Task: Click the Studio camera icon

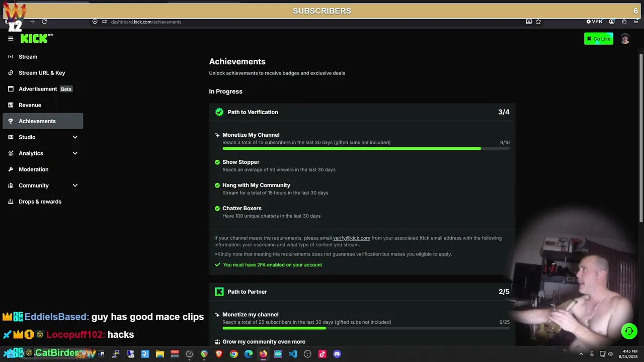Action: point(11,137)
